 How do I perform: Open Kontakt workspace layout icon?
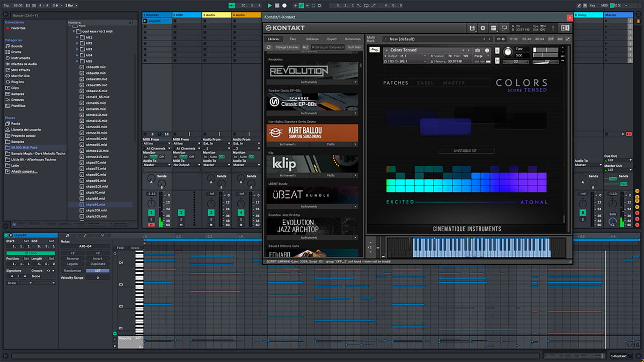493,28
